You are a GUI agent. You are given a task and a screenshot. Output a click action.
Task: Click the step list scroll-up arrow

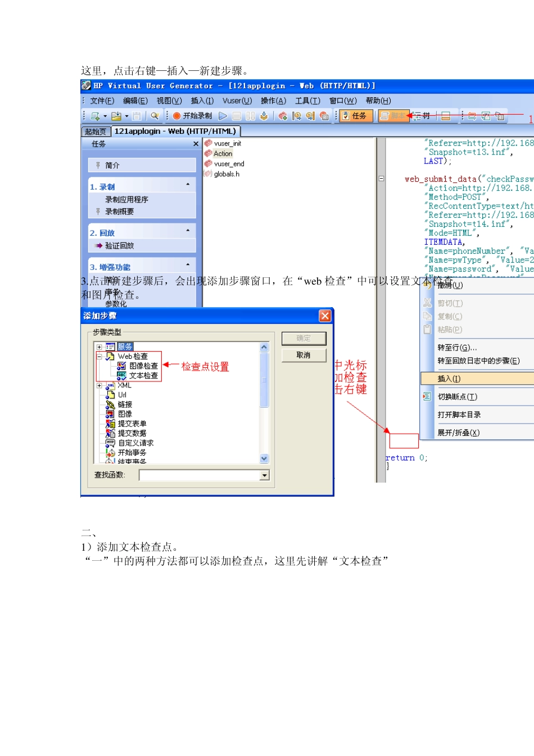coord(264,347)
